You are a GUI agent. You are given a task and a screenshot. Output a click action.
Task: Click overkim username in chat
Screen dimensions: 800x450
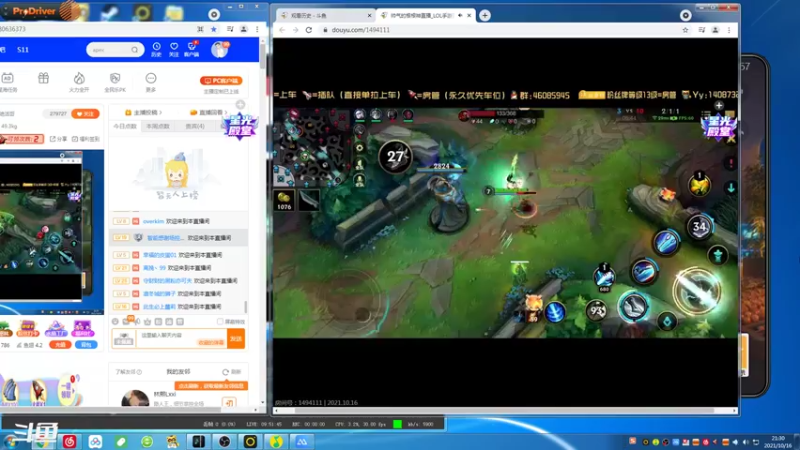[x=153, y=221]
